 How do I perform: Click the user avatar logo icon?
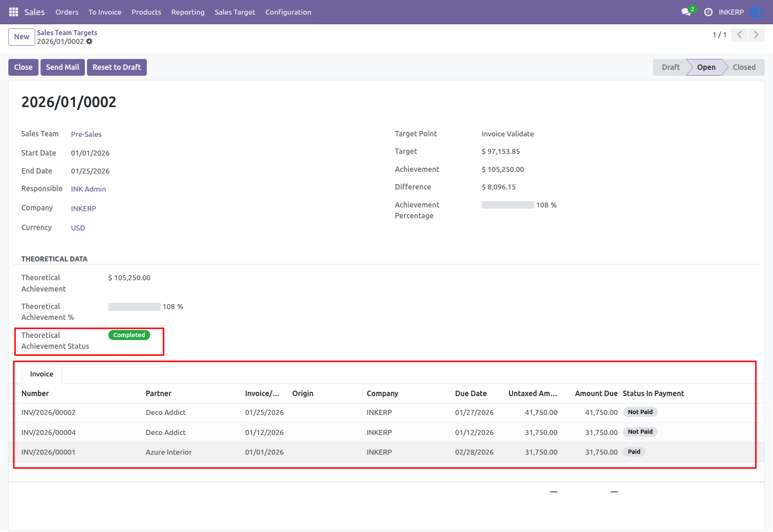757,12
